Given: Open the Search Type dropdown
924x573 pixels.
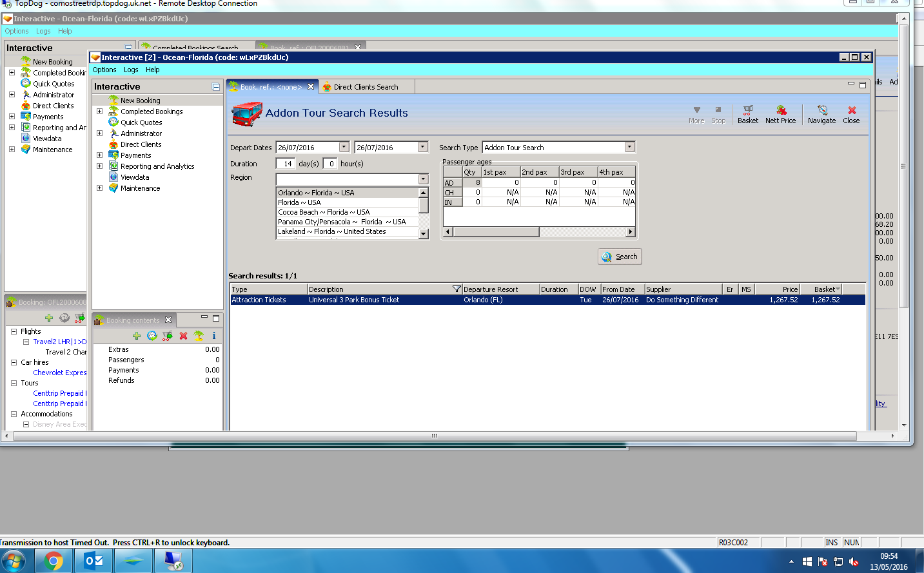Looking at the screenshot, I should [x=630, y=147].
